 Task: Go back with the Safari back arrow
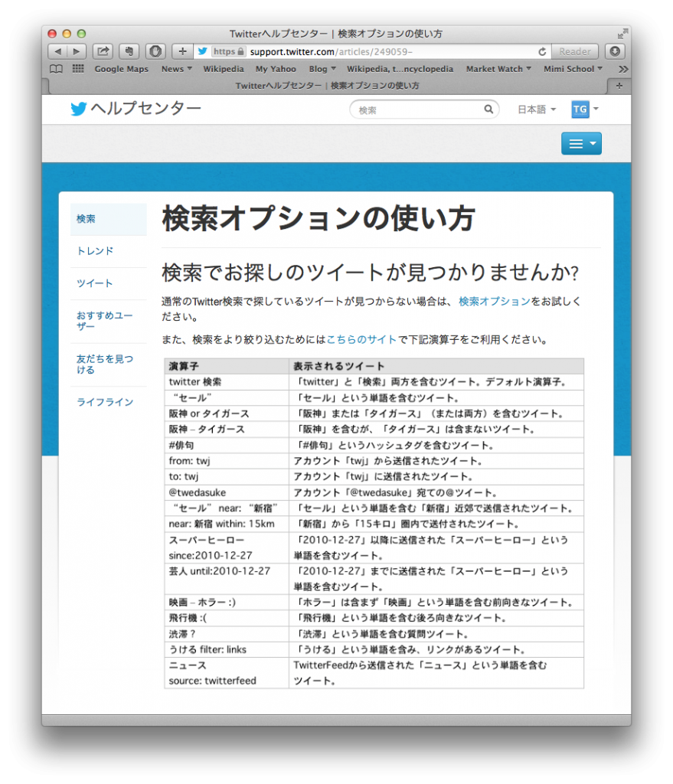pyautogui.click(x=57, y=51)
